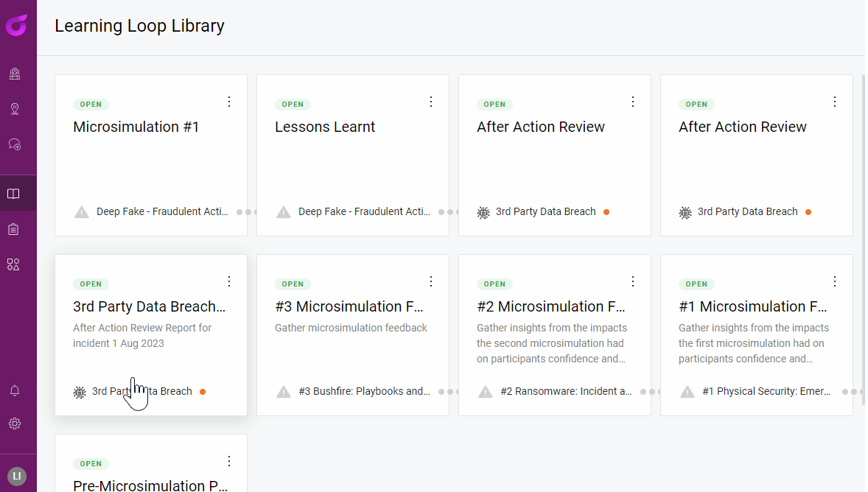Open the Microsimulation #1 card title
This screenshot has width=868, height=492.
tap(136, 127)
